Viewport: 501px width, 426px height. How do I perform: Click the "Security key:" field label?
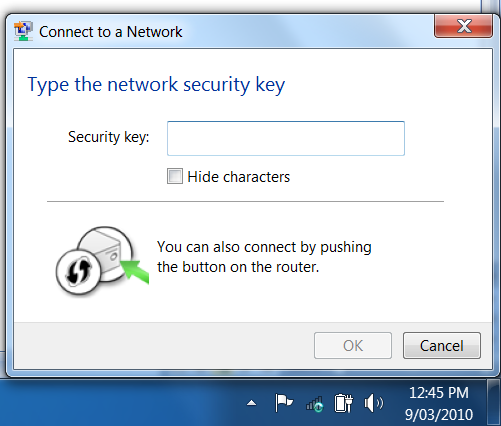pos(109,137)
